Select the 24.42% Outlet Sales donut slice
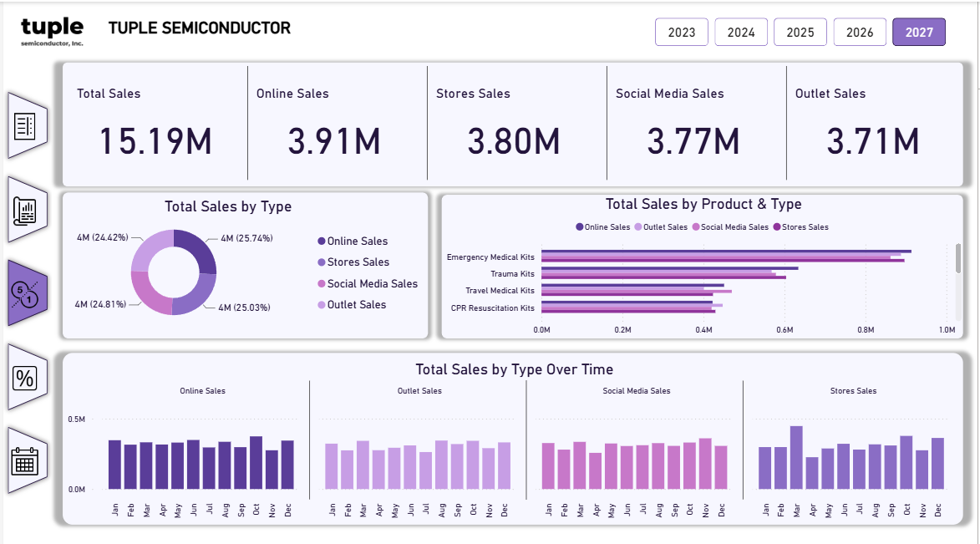The image size is (980, 544). click(x=148, y=248)
